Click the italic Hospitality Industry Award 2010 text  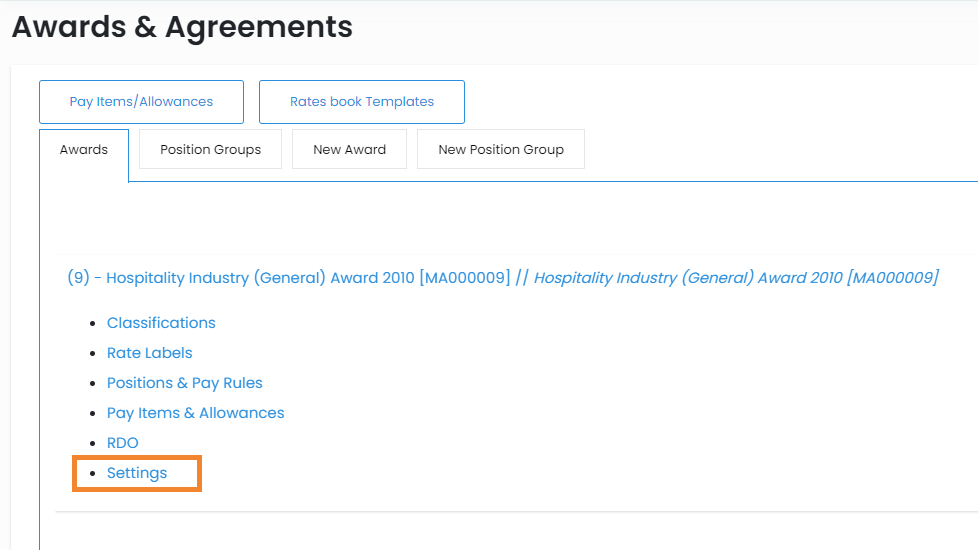(736, 278)
